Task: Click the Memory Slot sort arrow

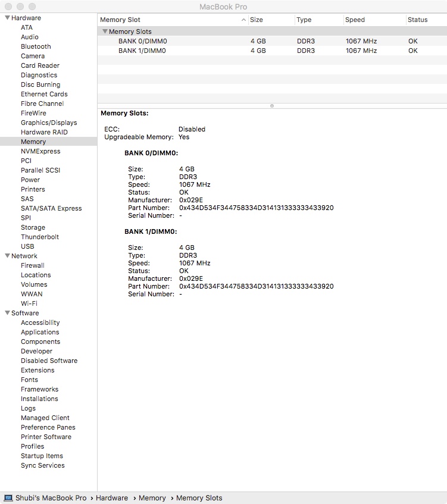Action: click(x=243, y=20)
